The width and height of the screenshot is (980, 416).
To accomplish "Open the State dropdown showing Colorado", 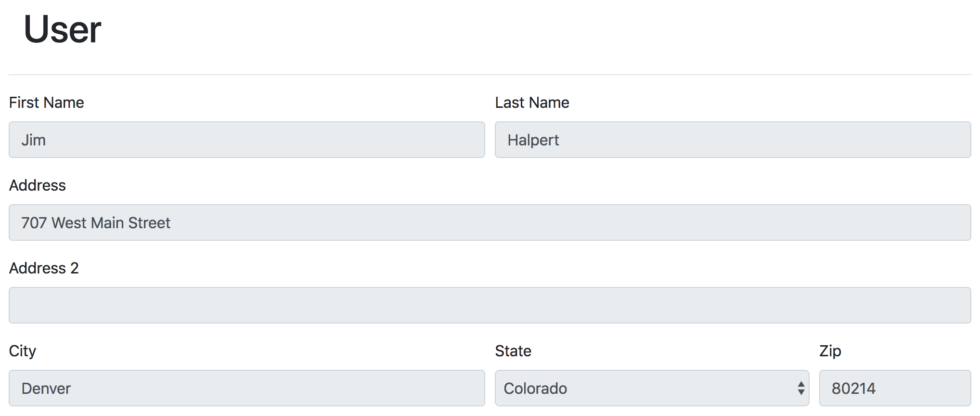I will coord(645,388).
